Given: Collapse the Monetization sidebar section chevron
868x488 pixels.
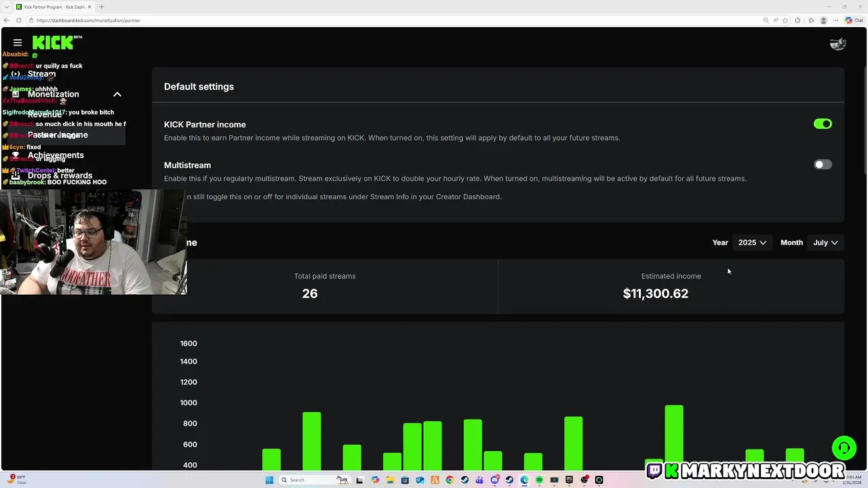Looking at the screenshot, I should tap(117, 94).
